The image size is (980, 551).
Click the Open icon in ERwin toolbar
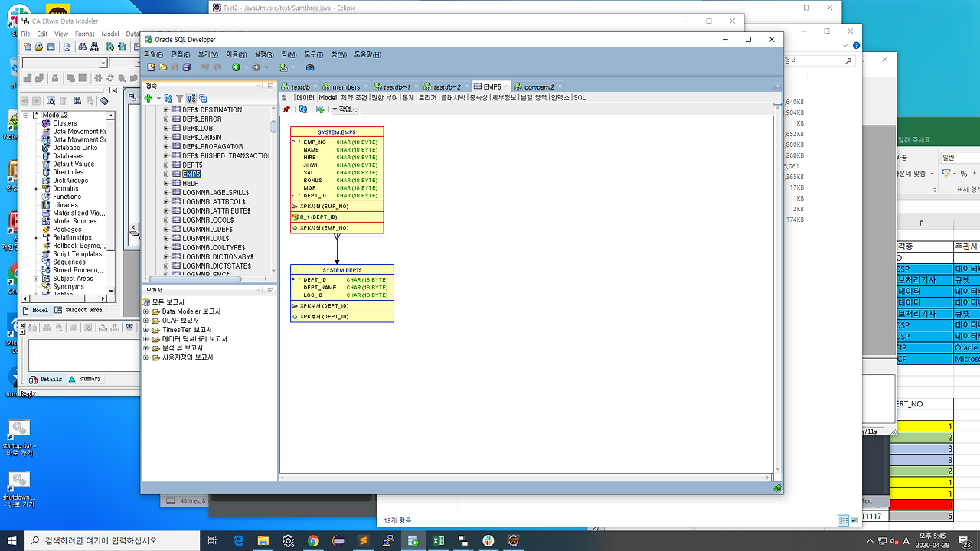pos(39,47)
